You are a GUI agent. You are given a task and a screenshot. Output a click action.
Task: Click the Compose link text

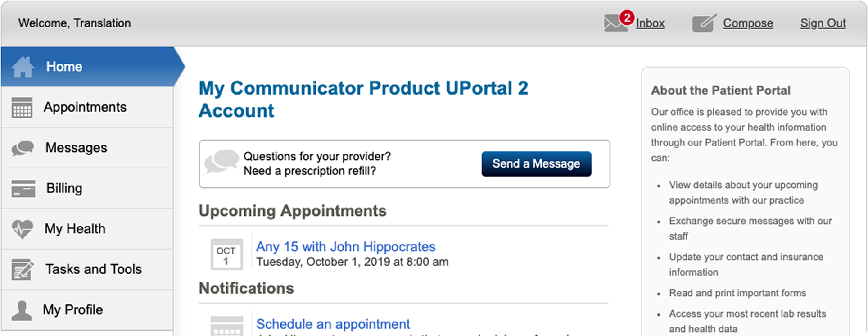tap(748, 23)
